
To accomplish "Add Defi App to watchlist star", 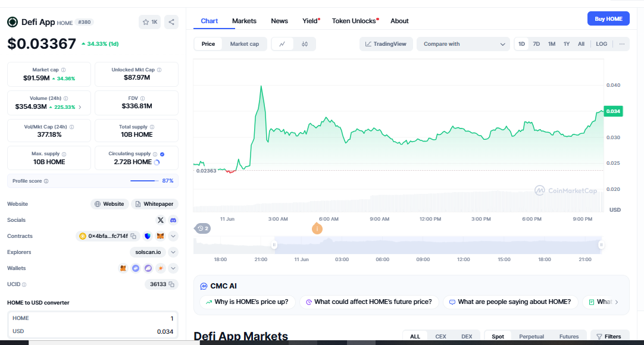I will click(x=149, y=22).
